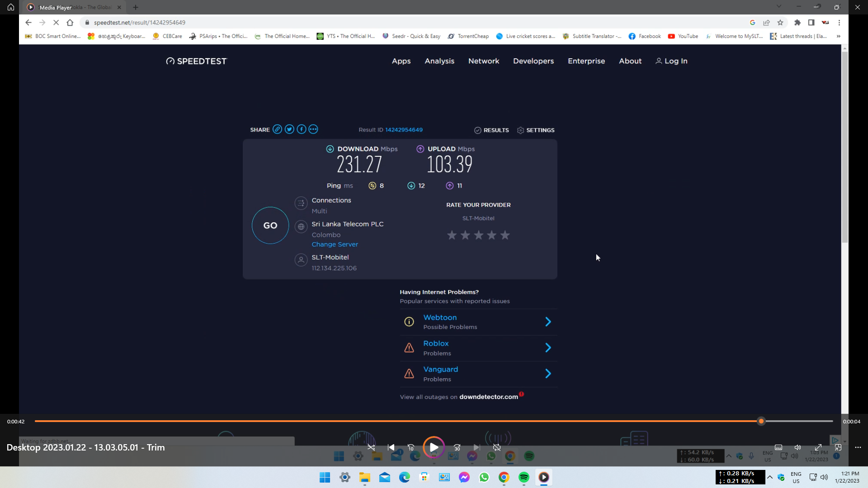Open the subtitles and captions menu

pos(778,447)
